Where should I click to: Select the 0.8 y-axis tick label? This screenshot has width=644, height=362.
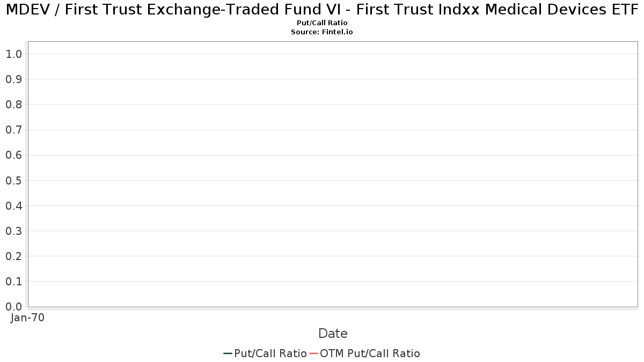pos(13,105)
